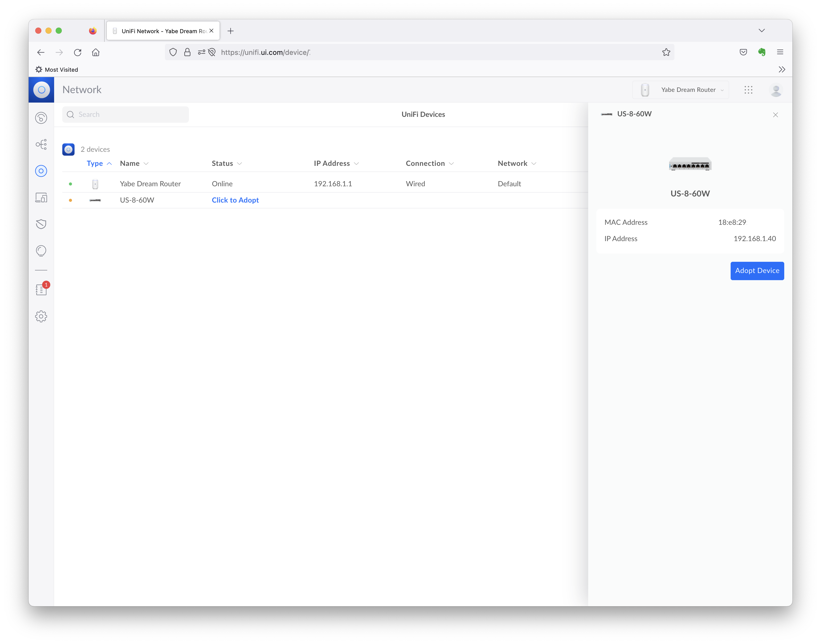Screen dimensions: 821x644
Task: Select US-8-60W in device list
Action: click(x=137, y=200)
